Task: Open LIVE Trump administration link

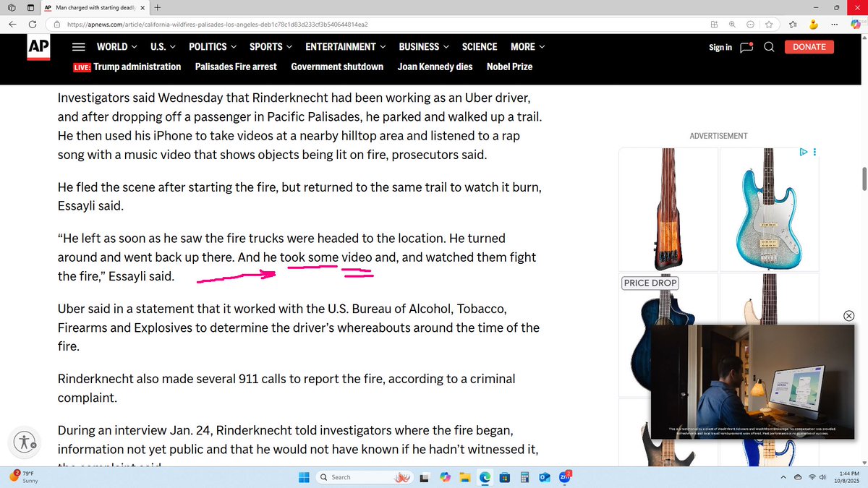Action: (x=127, y=67)
